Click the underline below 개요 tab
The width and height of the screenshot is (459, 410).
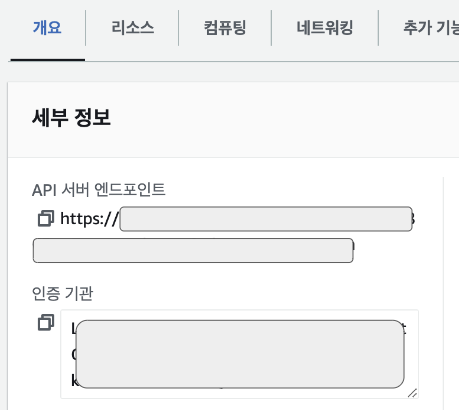coord(48,60)
